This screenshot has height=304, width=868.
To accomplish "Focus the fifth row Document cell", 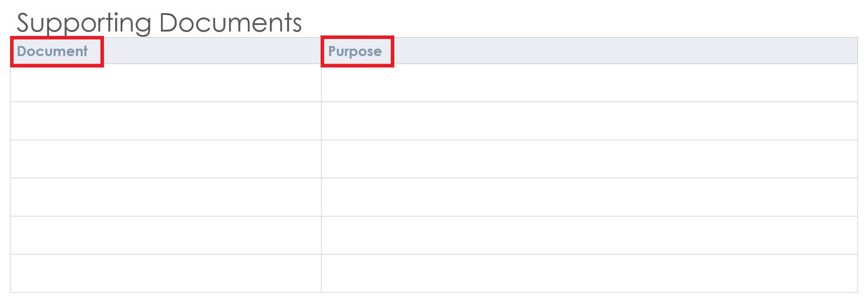I will point(166,235).
